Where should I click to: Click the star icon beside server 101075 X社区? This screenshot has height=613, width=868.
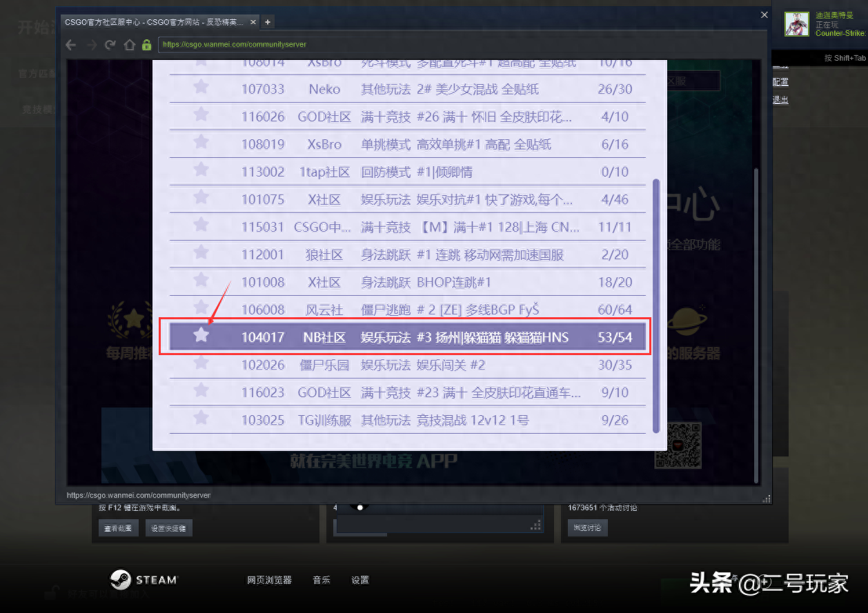click(x=201, y=199)
